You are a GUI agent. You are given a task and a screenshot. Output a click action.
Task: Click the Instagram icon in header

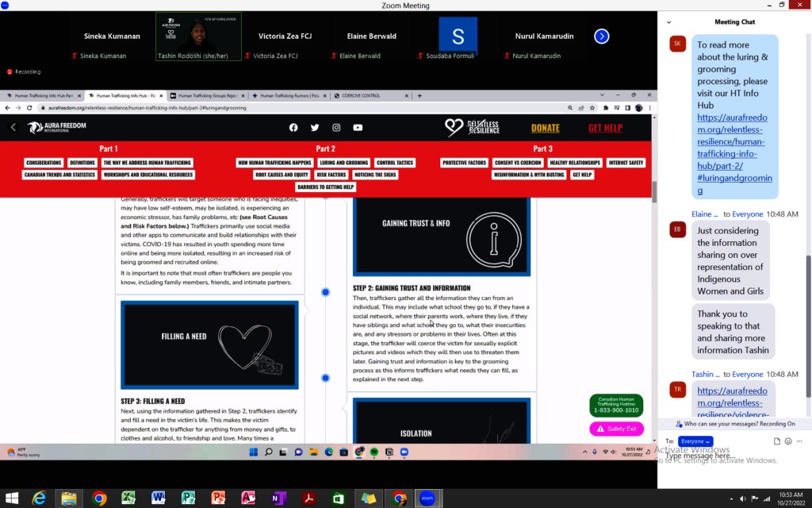click(336, 128)
